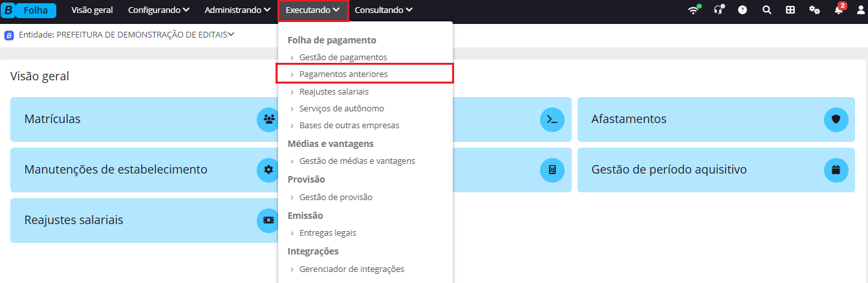Click the shield icon on Afastamentos card
Image resolution: width=868 pixels, height=283 pixels.
pos(836,119)
